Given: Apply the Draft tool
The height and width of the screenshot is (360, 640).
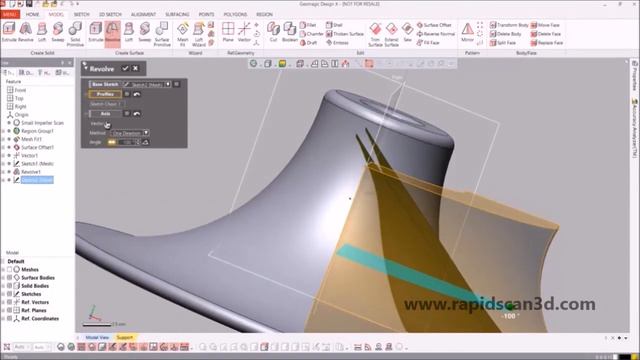Looking at the screenshot, I should click(x=308, y=43).
